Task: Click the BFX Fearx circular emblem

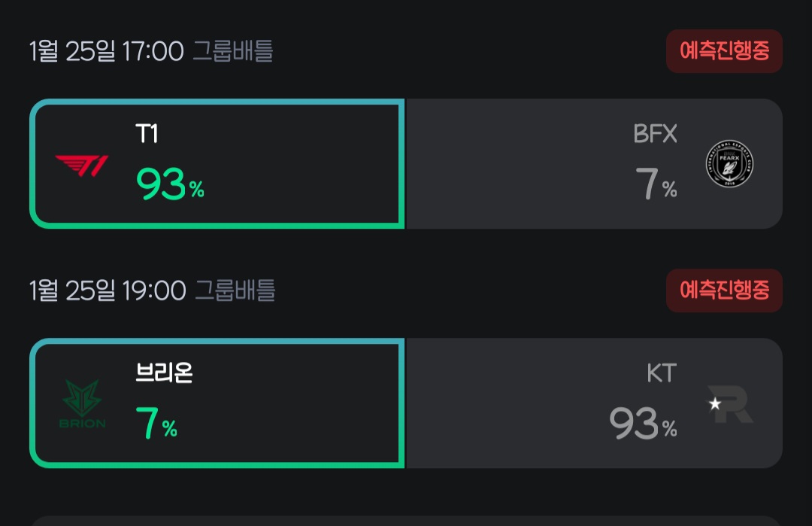Action: pyautogui.click(x=729, y=165)
